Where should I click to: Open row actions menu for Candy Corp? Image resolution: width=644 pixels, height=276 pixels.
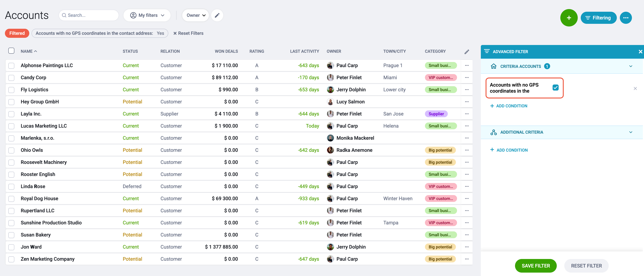point(466,78)
